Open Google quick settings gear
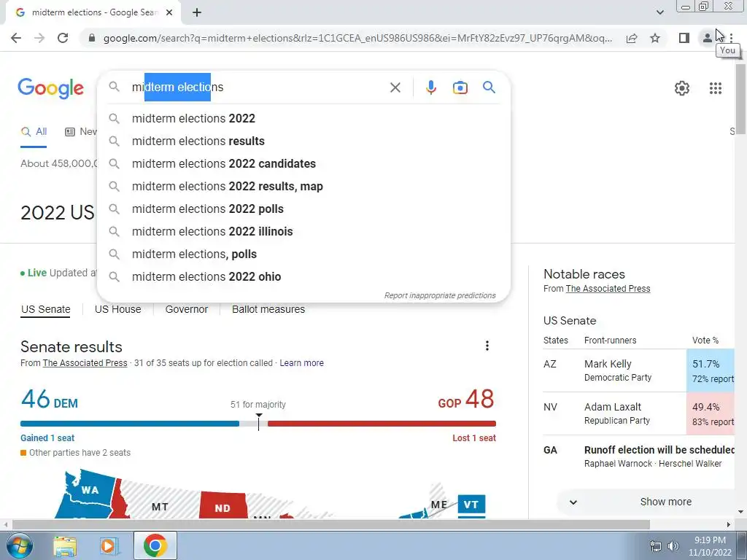Screen dimensions: 747x560 (x=682, y=88)
